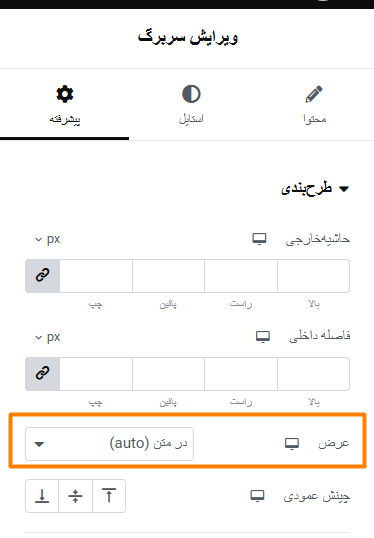This screenshot has height=538, width=374.
Task: Click responsive device icon next to فاصله داخلی
Action: 263,337
